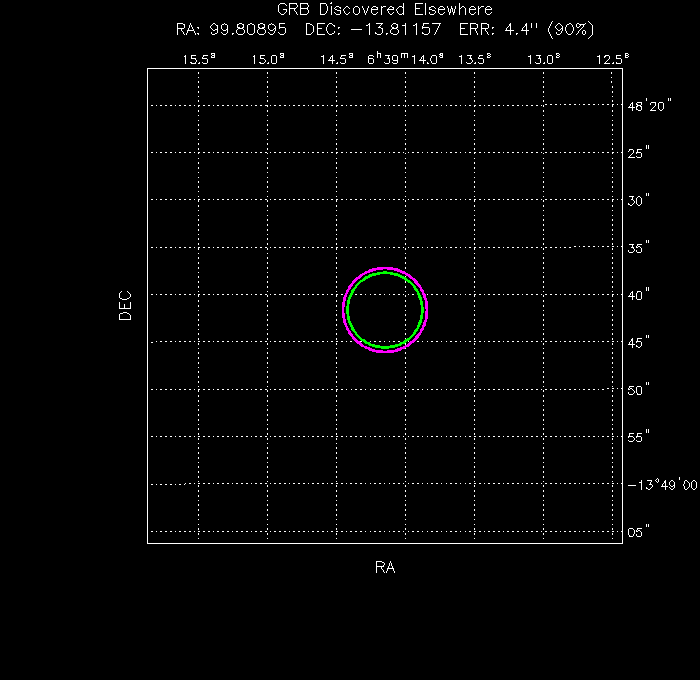Click the 14.5s RA tick label
Image resolution: width=700 pixels, height=680 pixels.
pos(337,59)
